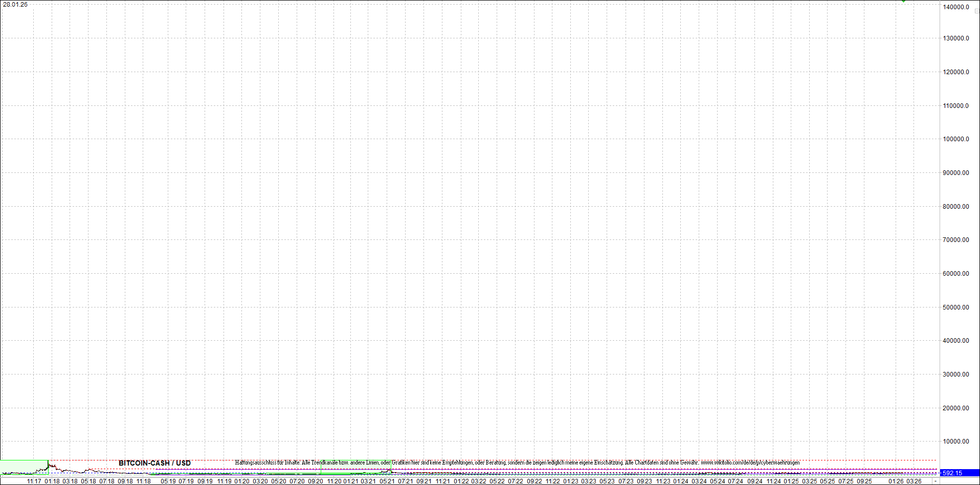Click the 10000.00 price axis label

point(955,442)
